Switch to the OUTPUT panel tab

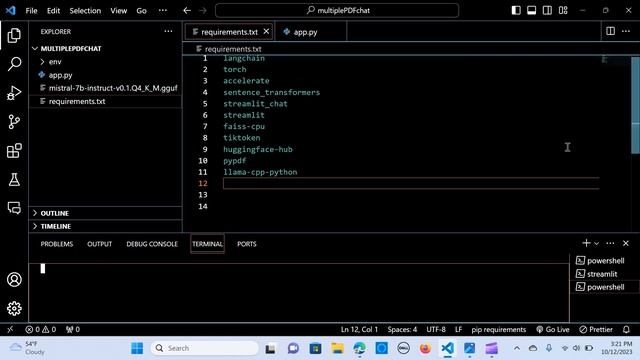pos(99,244)
